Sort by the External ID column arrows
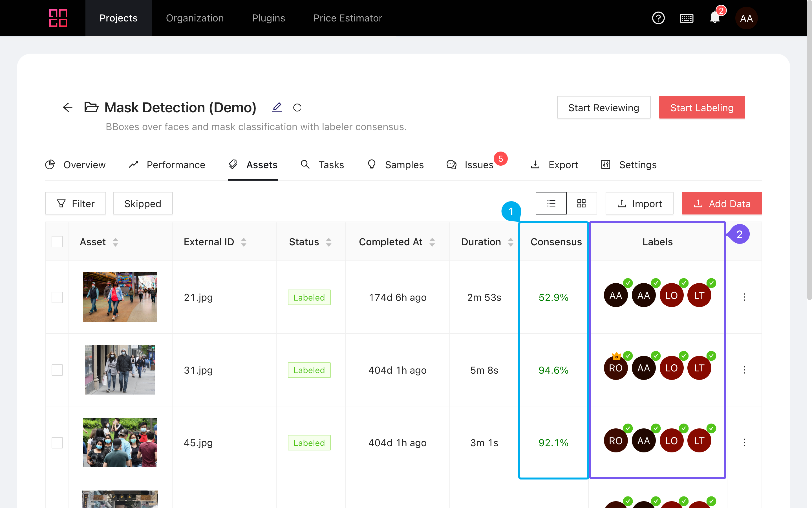Viewport: 812px width, 508px height. (244, 242)
